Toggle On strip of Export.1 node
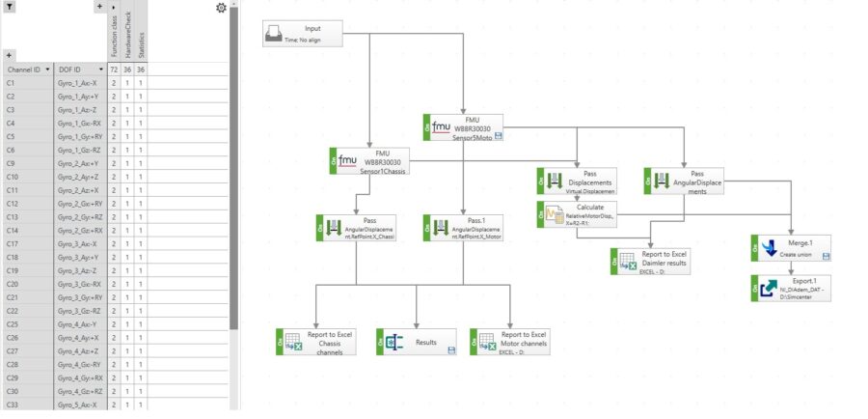The image size is (868, 419). click(x=754, y=289)
